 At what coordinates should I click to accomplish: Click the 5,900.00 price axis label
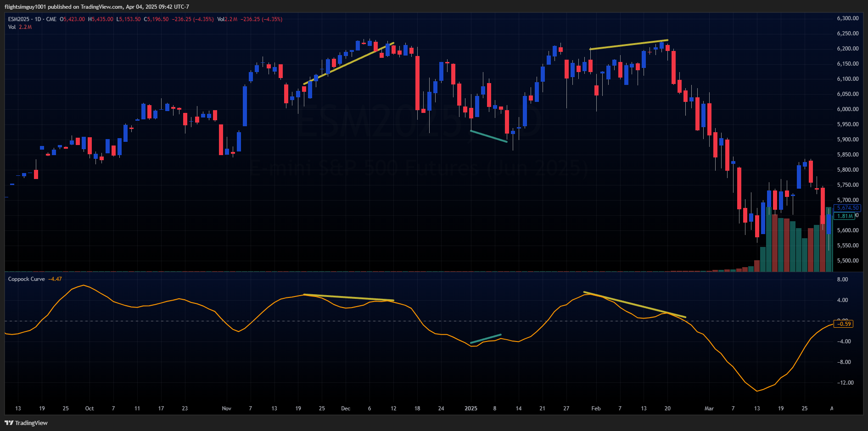click(848, 140)
